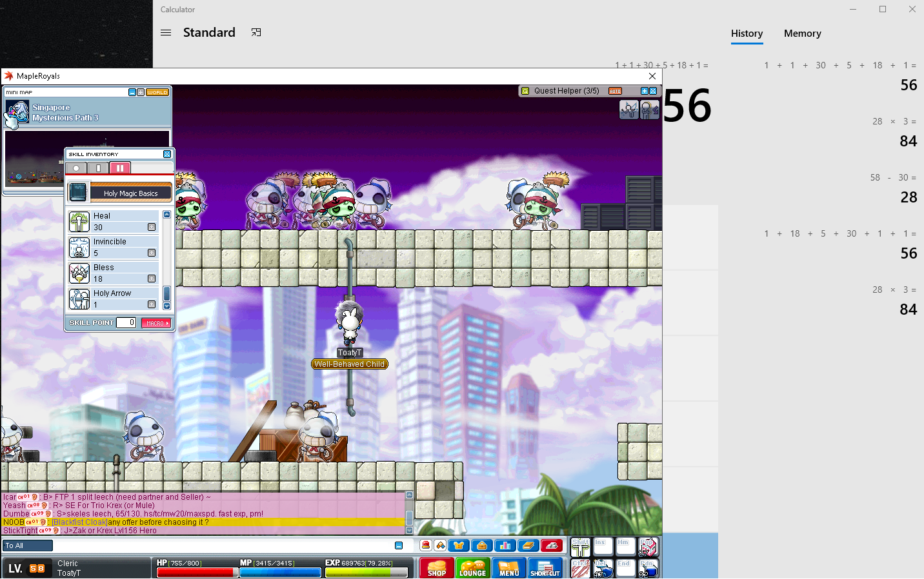Switch to the Memory tab
The image size is (924, 579).
(802, 34)
